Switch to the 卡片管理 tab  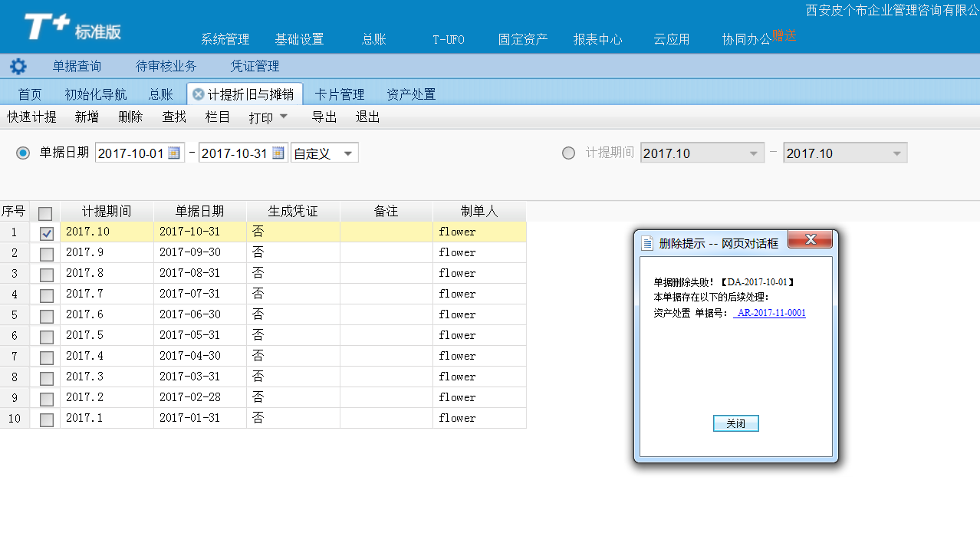coord(340,94)
